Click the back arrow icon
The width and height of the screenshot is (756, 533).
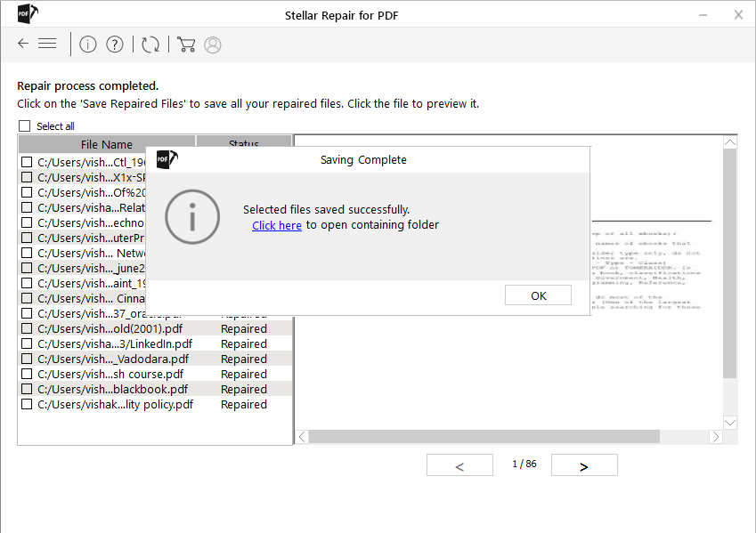click(23, 44)
